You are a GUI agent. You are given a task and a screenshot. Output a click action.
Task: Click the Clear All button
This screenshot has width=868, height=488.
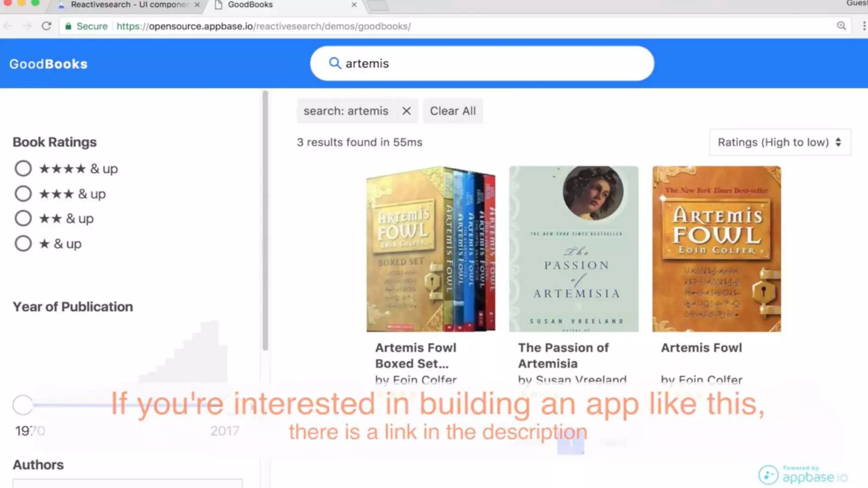[453, 111]
